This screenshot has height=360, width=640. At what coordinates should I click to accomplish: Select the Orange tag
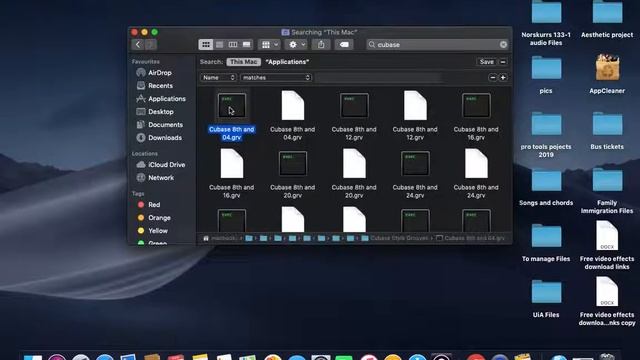pos(159,218)
